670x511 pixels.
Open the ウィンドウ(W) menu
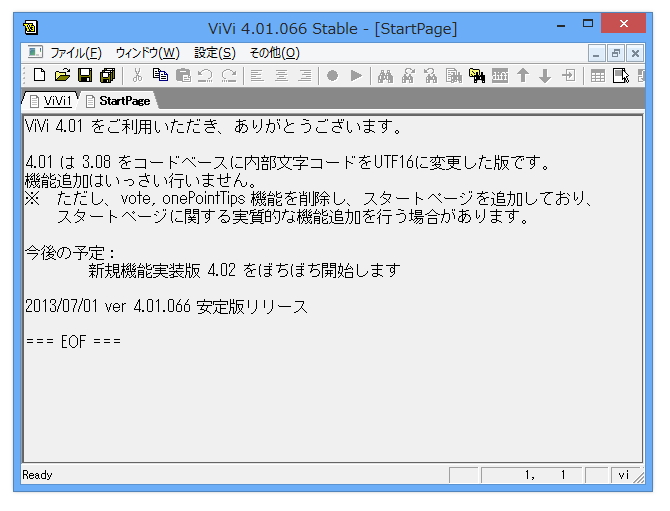pos(148,53)
